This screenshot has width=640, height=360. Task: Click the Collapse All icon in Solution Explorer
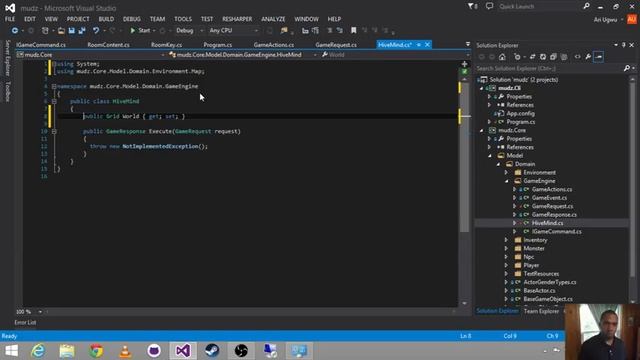[x=553, y=57]
